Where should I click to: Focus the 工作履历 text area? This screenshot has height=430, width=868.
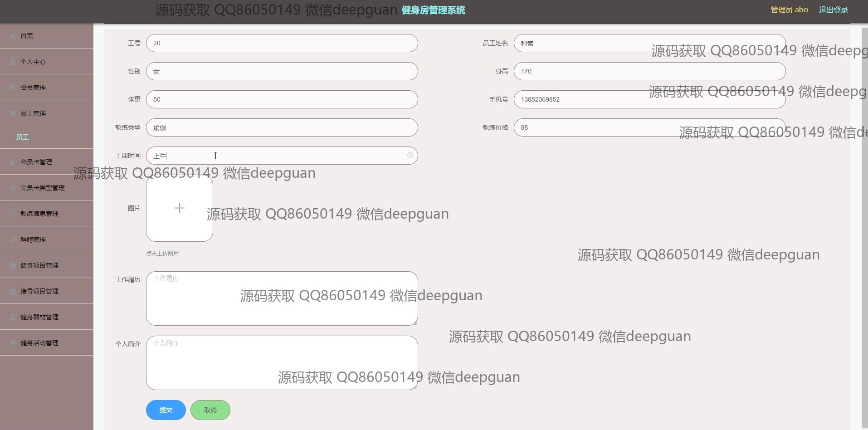pyautogui.click(x=282, y=298)
